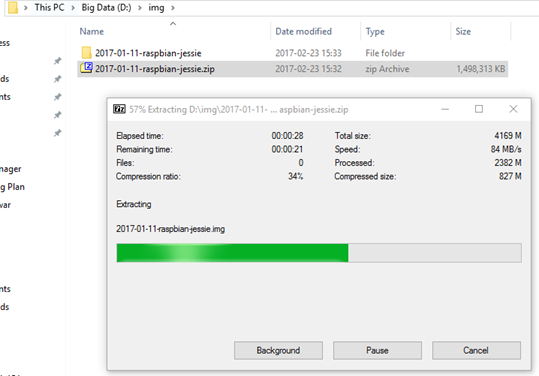This screenshot has height=376, width=539.
Task: Sort files by Size column
Action: point(463,32)
